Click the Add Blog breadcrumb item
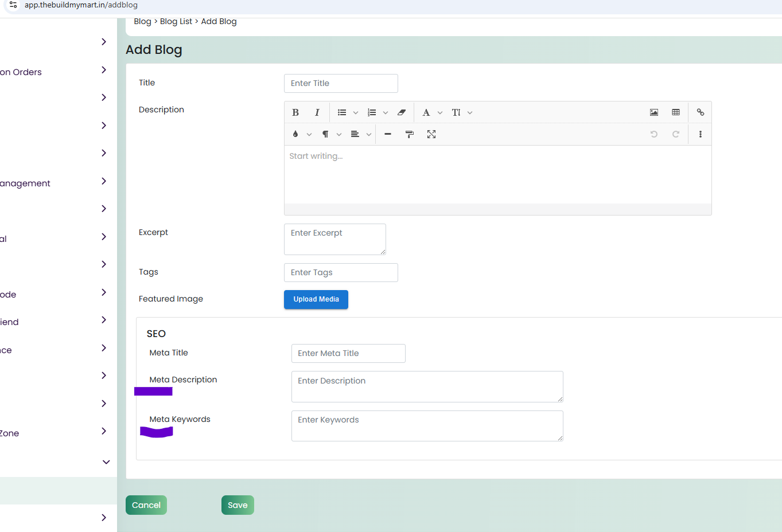 click(x=219, y=21)
